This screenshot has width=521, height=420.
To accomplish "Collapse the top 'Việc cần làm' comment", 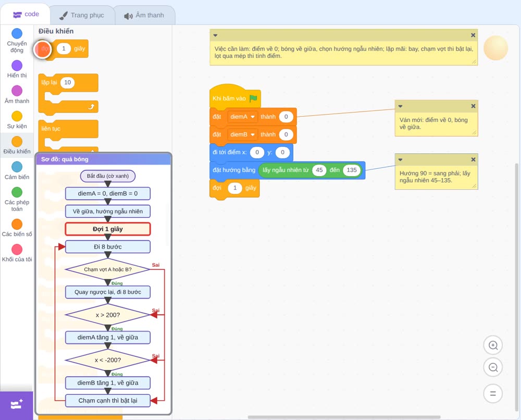I will point(215,35).
